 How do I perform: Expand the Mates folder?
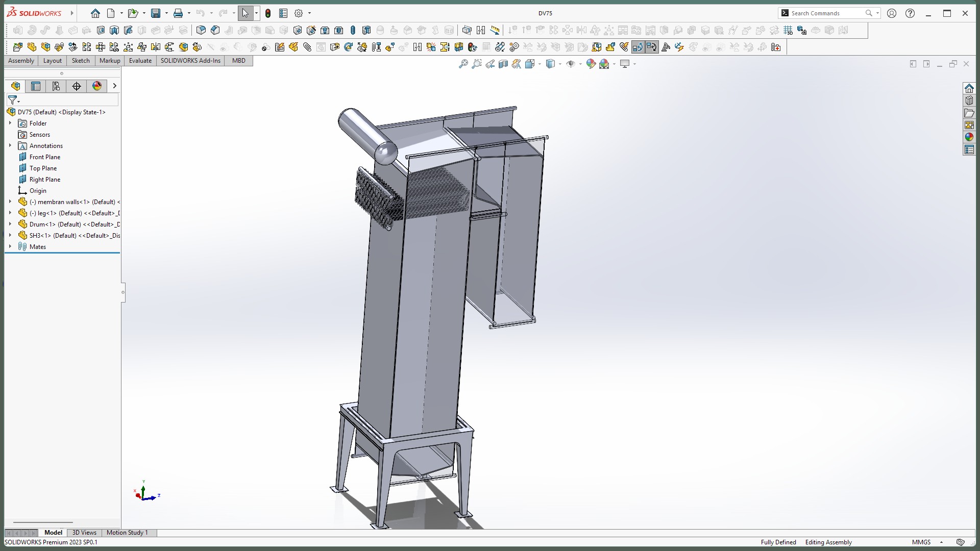click(x=10, y=247)
